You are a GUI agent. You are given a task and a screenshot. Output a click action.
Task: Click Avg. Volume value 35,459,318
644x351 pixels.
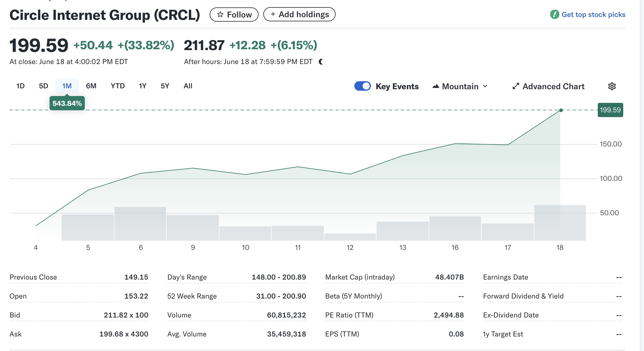[x=286, y=334]
